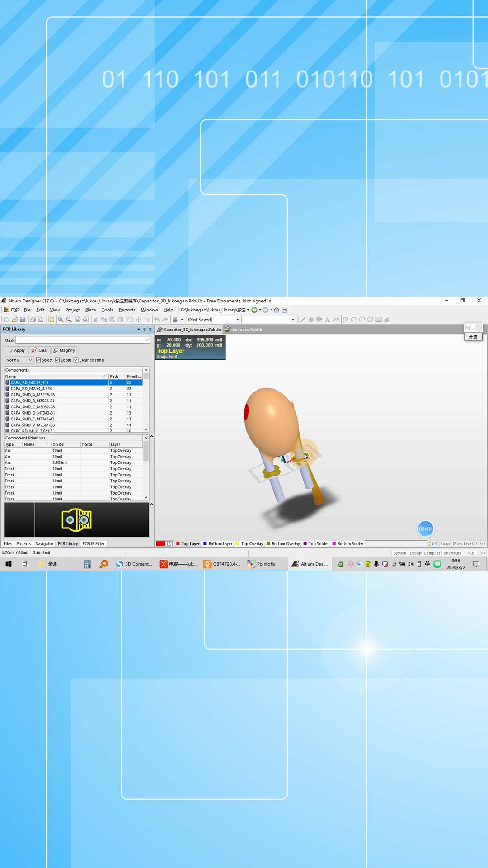This screenshot has width=488, height=868.
Task: Collapse the Components list section
Action: (x=145, y=370)
